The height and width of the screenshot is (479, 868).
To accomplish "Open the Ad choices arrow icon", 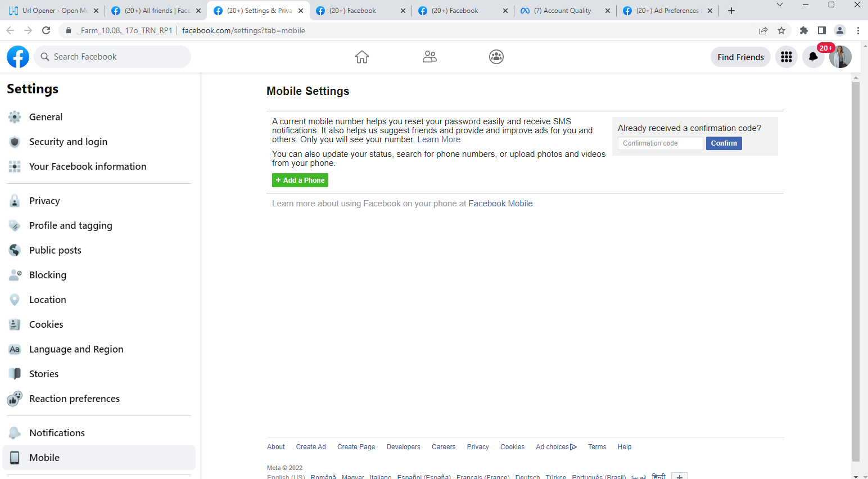I will (x=573, y=447).
